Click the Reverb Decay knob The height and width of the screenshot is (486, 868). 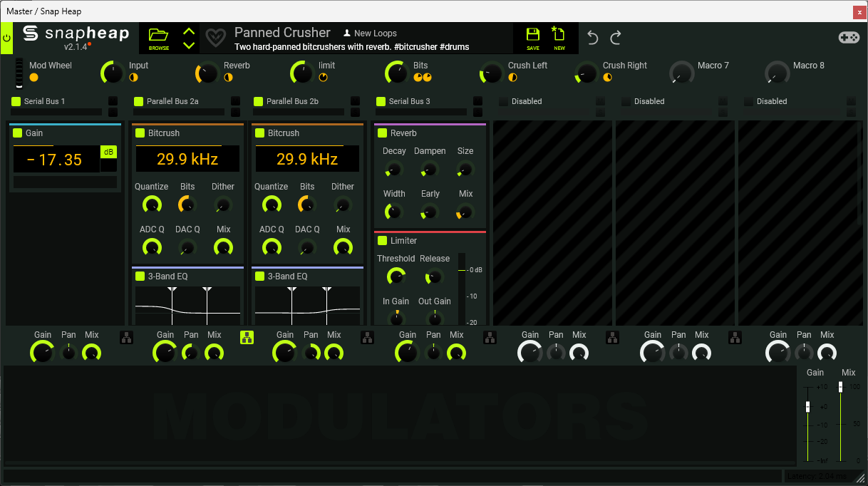[x=393, y=170]
